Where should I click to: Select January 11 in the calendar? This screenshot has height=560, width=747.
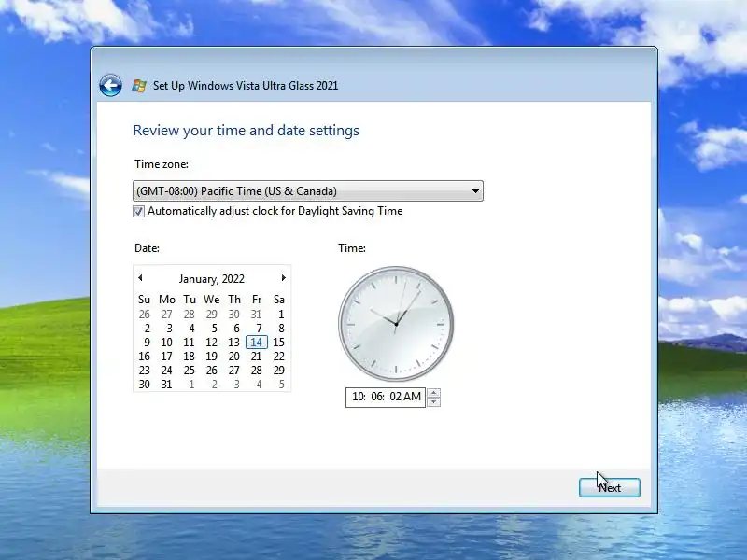(190, 342)
